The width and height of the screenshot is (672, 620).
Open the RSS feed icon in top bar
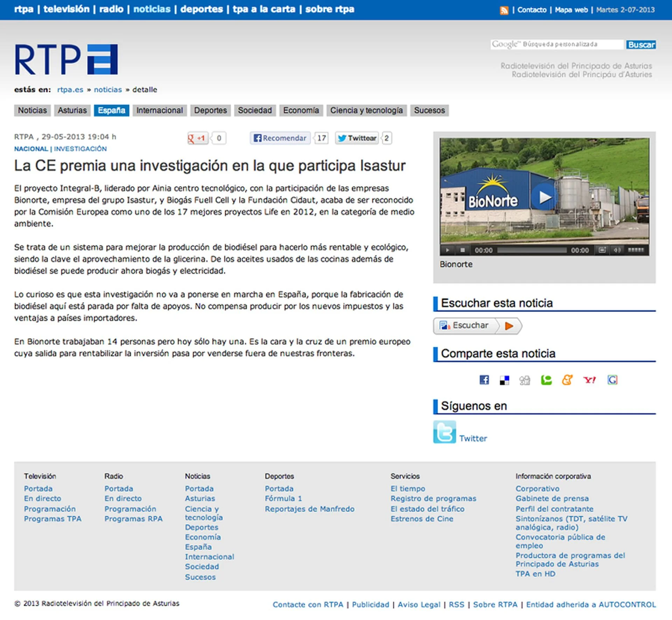504,10
